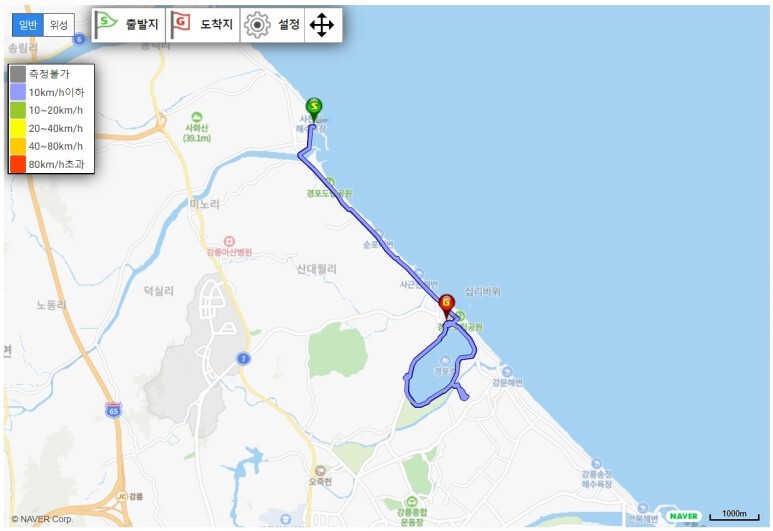Click the 강릉아산병원 hospital icon
The image size is (773, 531).
coord(229,242)
